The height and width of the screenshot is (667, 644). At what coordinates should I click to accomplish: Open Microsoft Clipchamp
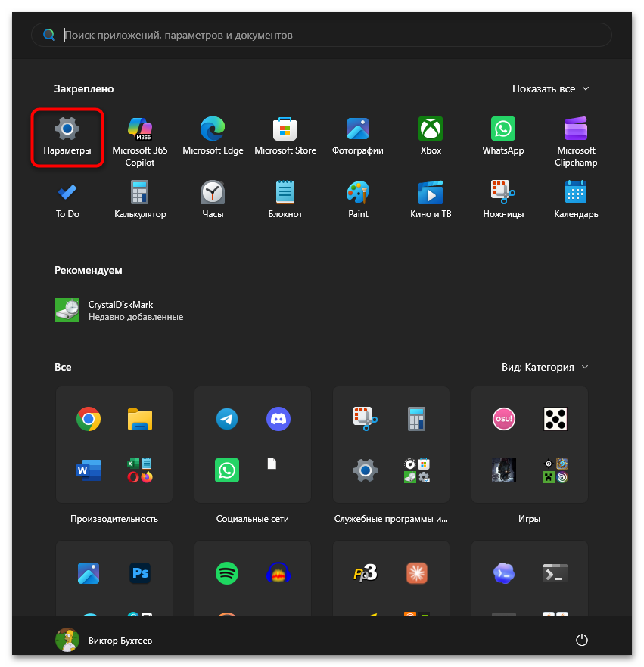click(x=576, y=141)
